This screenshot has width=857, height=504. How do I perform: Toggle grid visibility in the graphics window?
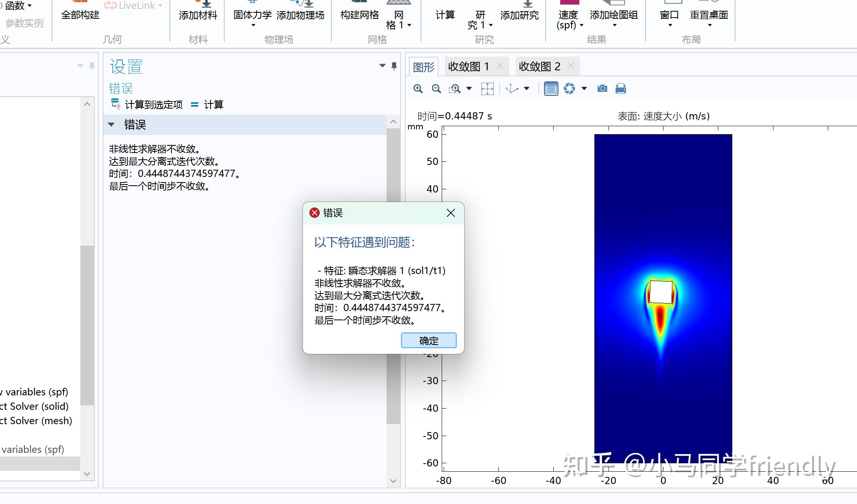(x=551, y=88)
